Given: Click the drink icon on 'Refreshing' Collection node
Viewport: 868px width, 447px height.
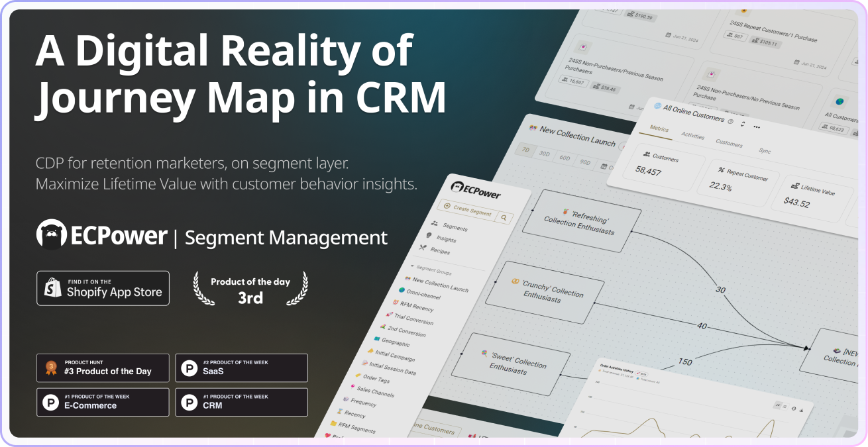Looking at the screenshot, I should pyautogui.click(x=566, y=211).
